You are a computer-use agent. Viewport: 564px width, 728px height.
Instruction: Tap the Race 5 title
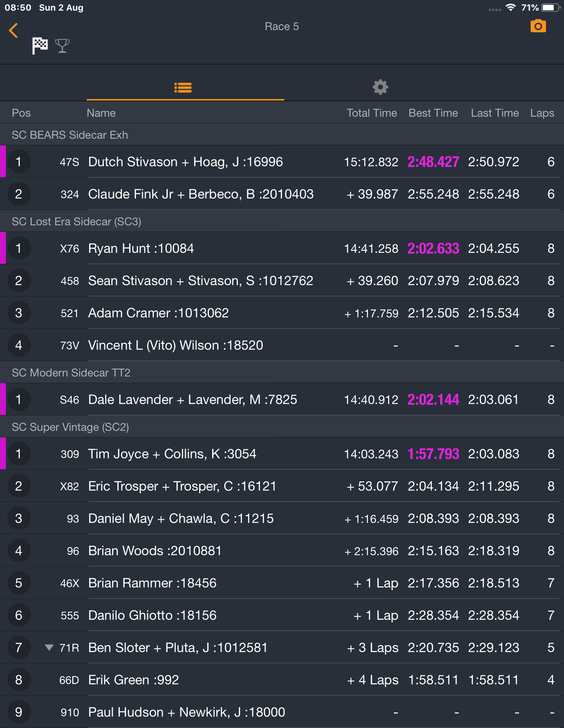pyautogui.click(x=282, y=26)
